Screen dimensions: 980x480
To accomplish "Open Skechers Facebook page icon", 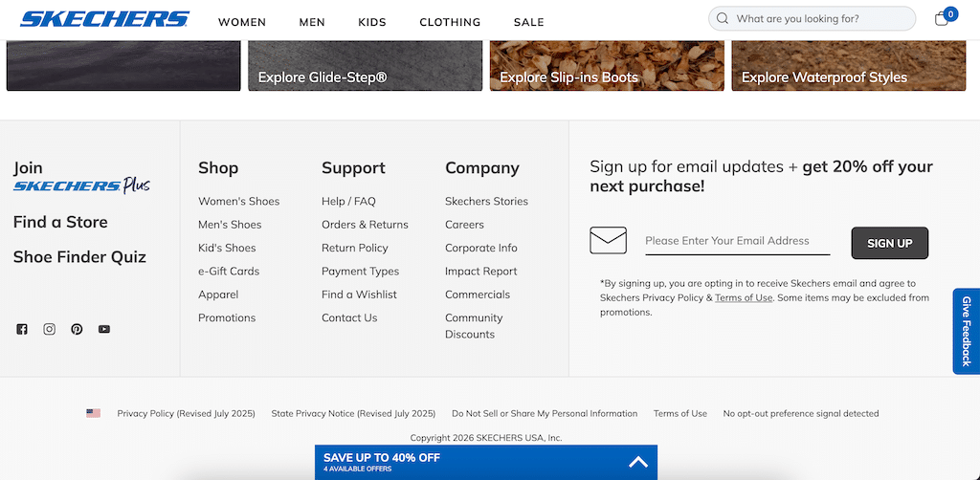I will click(x=22, y=329).
